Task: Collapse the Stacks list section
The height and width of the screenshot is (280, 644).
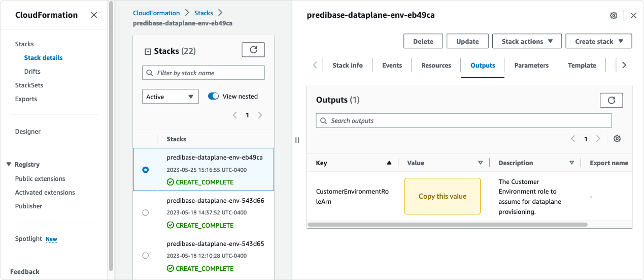Action: 148,51
